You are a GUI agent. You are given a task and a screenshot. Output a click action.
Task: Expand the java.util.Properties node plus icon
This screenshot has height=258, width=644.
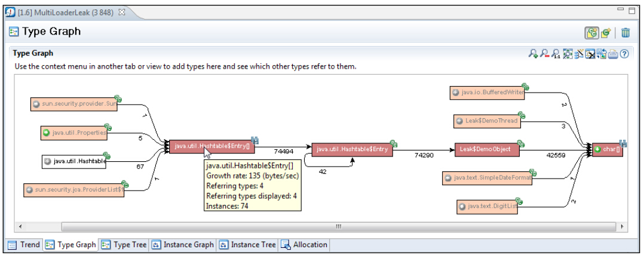coord(46,132)
